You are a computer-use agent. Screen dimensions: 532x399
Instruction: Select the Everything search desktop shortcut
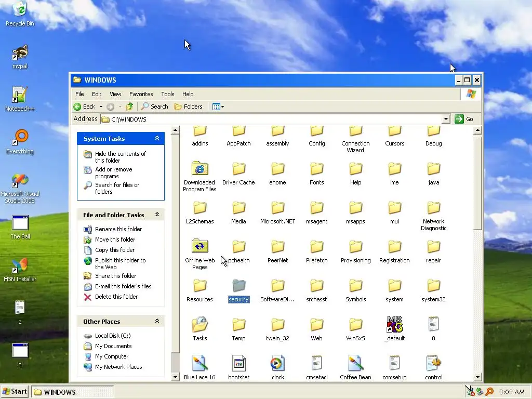tap(20, 142)
